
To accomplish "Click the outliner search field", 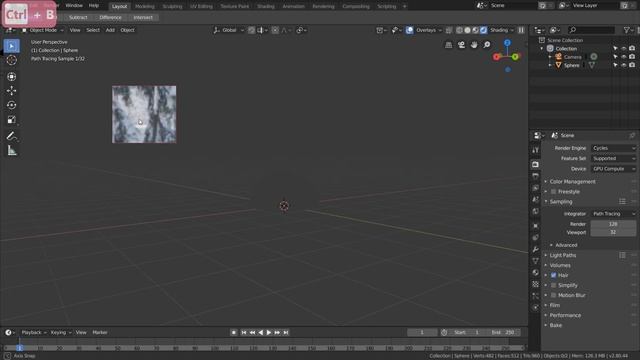I will click(591, 30).
